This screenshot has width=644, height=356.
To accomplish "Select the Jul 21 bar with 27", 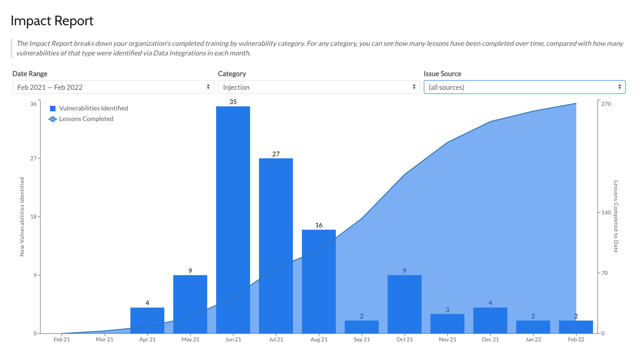I will point(276,246).
